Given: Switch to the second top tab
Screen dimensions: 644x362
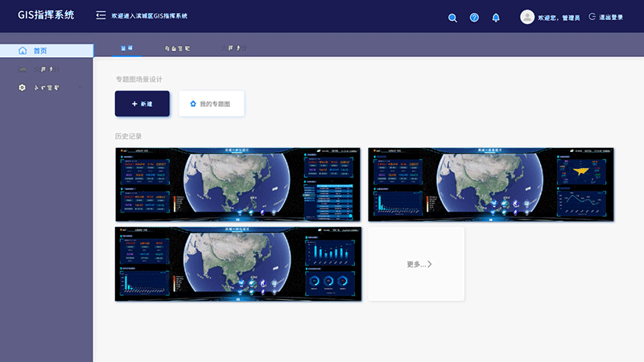Looking at the screenshot, I should (177, 48).
